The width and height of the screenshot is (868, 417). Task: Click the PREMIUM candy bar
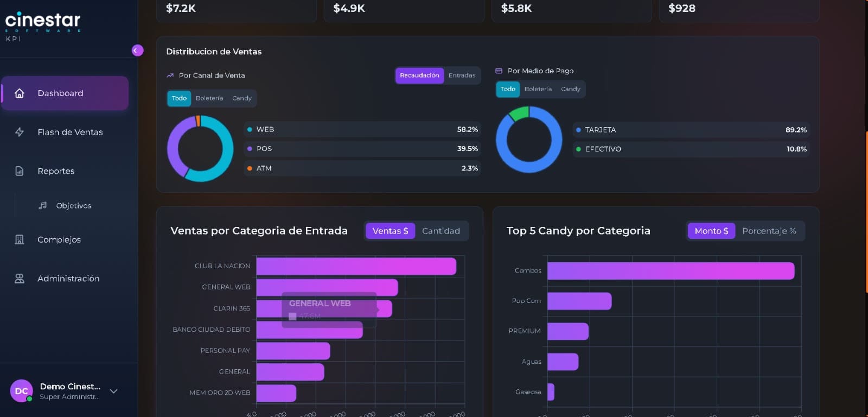click(x=567, y=331)
